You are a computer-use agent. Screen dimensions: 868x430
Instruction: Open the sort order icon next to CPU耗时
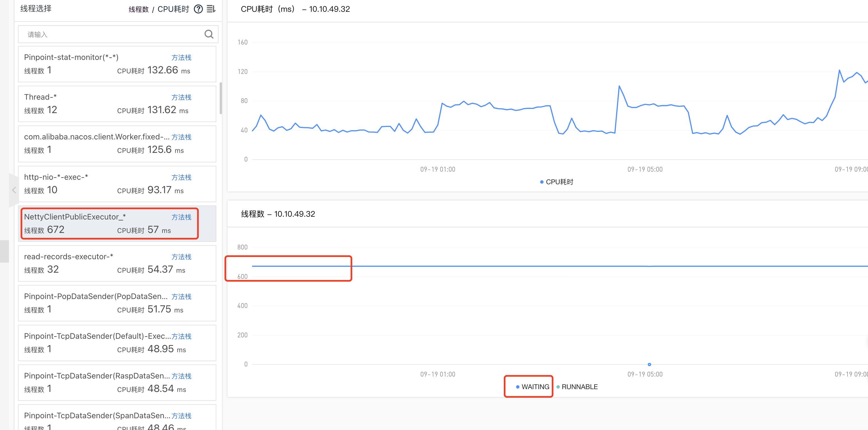point(211,9)
